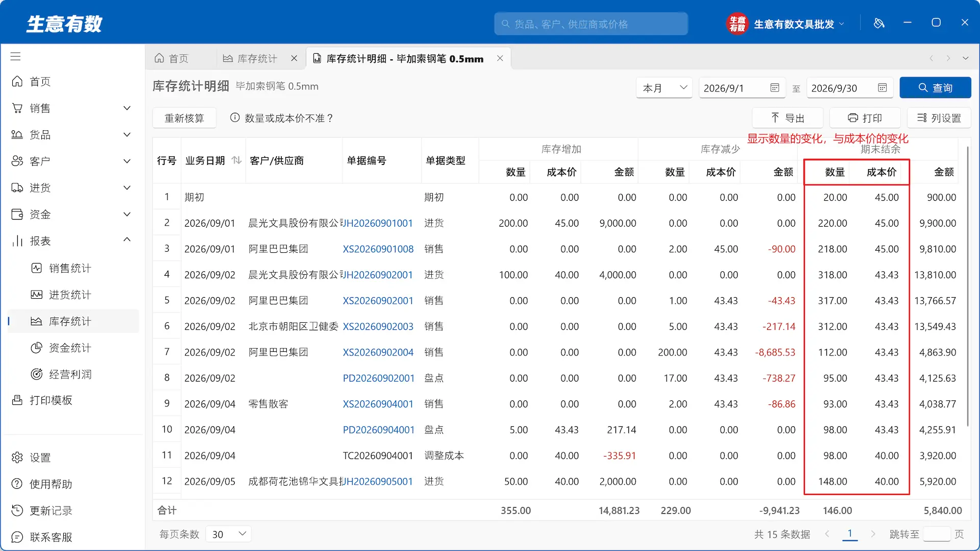Open the tab list dropdown chevron
980x551 pixels.
pyautogui.click(x=966, y=58)
